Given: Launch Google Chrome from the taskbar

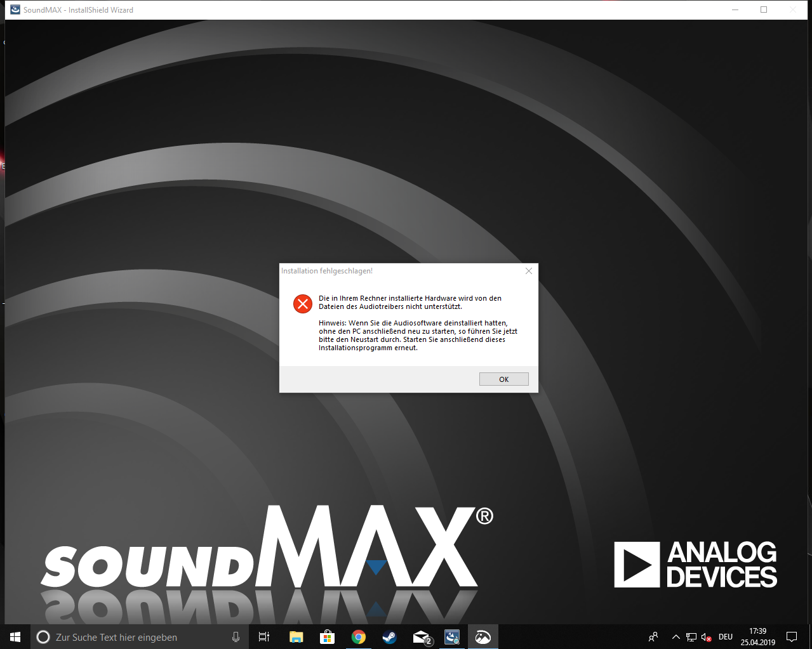Looking at the screenshot, I should point(359,637).
